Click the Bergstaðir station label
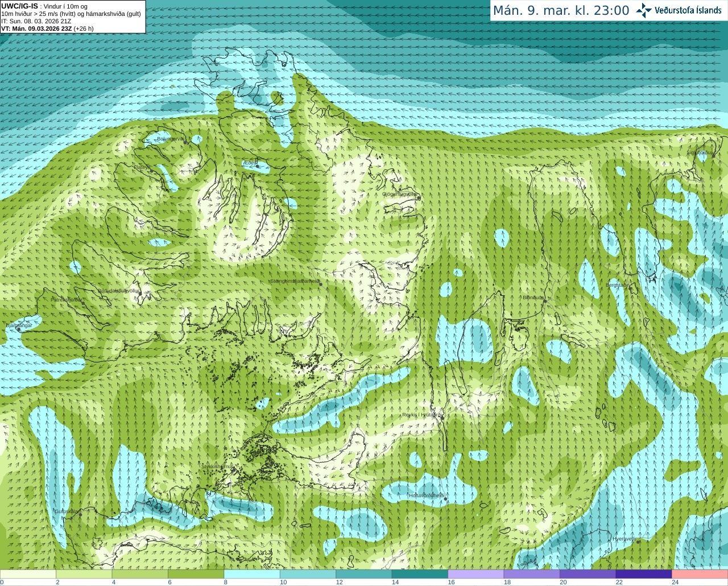Image resolution: width=728 pixels, height=586 pixels. coord(617,285)
